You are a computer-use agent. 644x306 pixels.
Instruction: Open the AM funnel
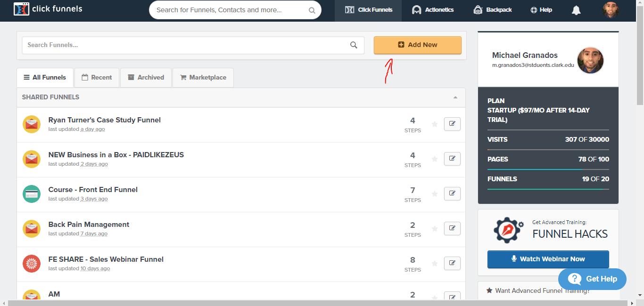(x=54, y=294)
